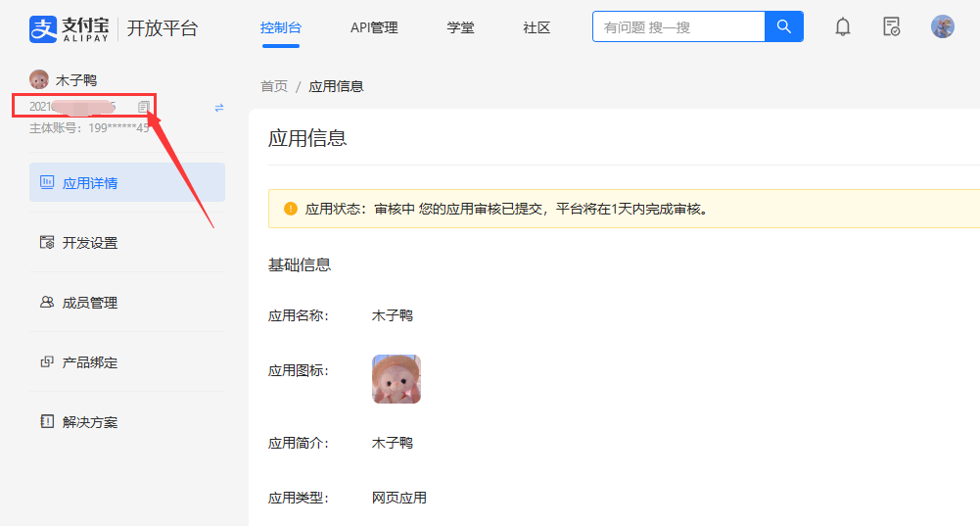Open 成员管理 in the sidebar

pos(90,303)
